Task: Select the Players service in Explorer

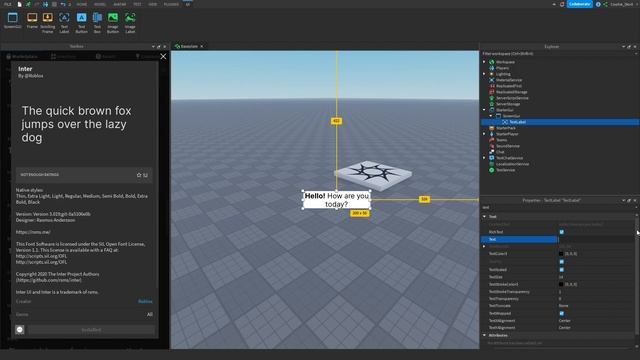Action: click(502, 68)
